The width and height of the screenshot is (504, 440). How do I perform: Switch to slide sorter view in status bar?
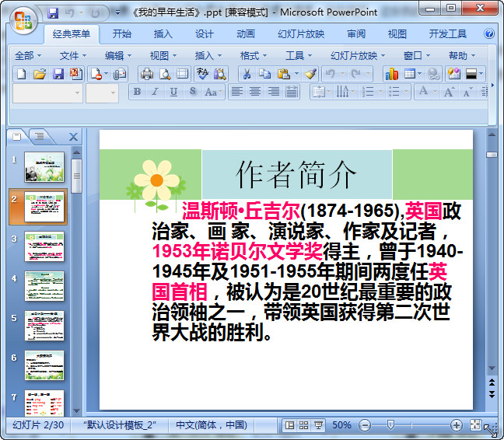(x=303, y=425)
